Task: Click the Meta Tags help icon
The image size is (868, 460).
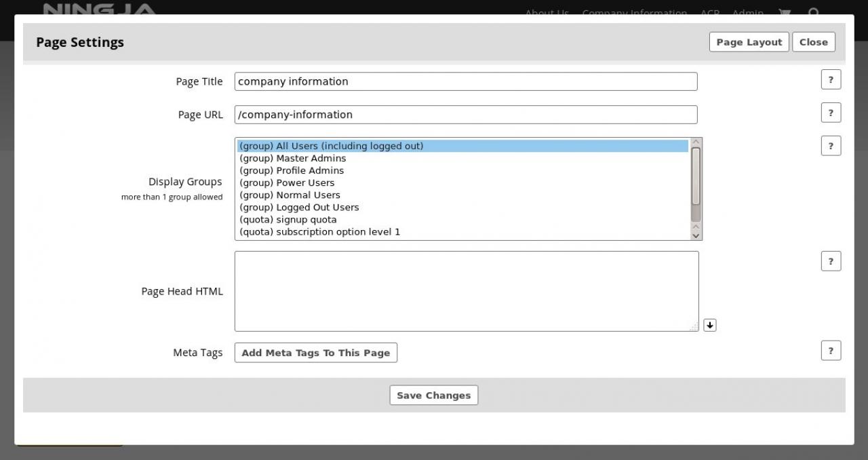Action: coord(831,351)
